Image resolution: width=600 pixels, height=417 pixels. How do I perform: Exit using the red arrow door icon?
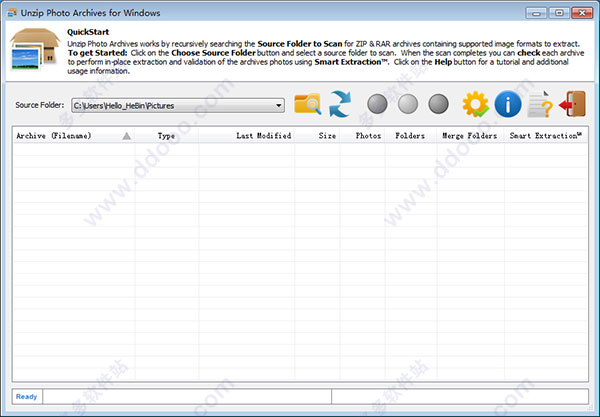click(x=572, y=104)
